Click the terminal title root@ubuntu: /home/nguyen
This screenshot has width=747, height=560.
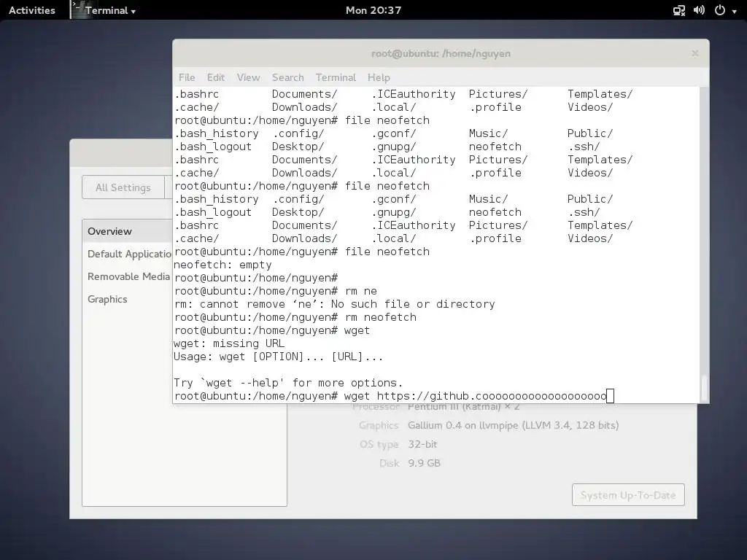point(441,53)
